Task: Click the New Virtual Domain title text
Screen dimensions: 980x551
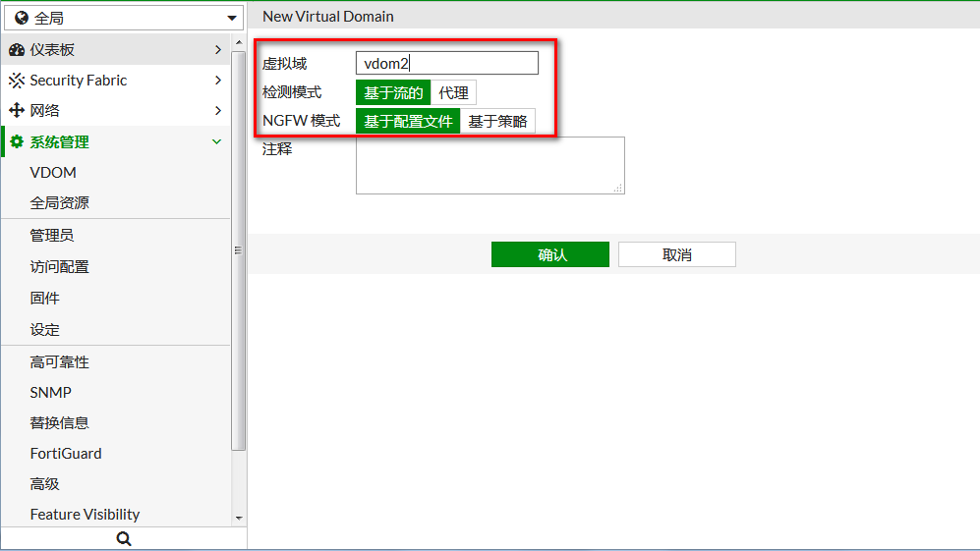Action: point(328,17)
